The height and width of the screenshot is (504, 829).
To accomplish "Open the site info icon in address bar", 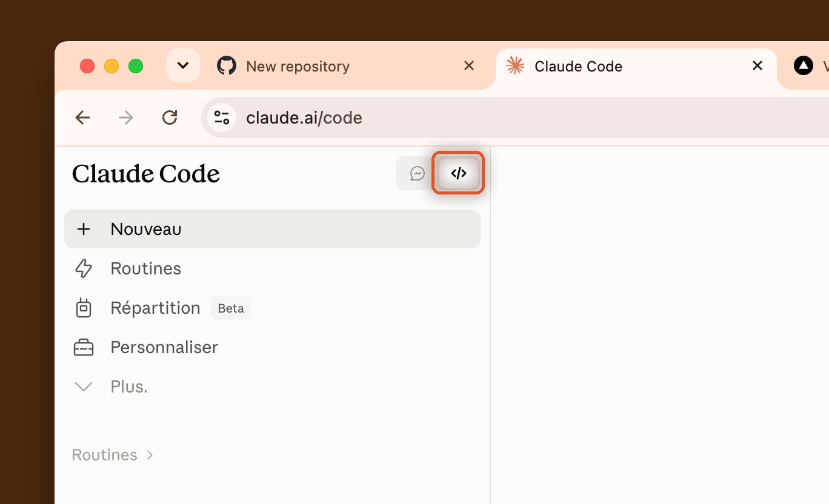I will [222, 118].
